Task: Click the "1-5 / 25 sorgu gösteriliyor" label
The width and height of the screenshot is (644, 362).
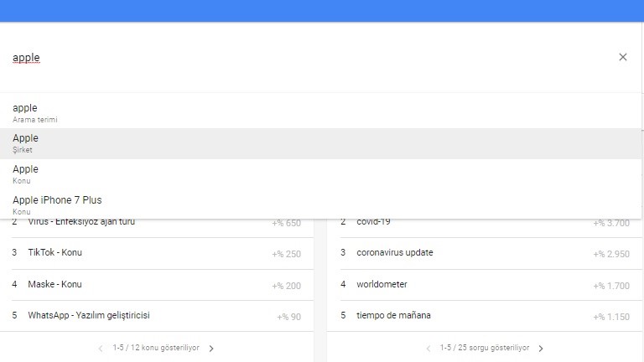Action: pyautogui.click(x=485, y=349)
